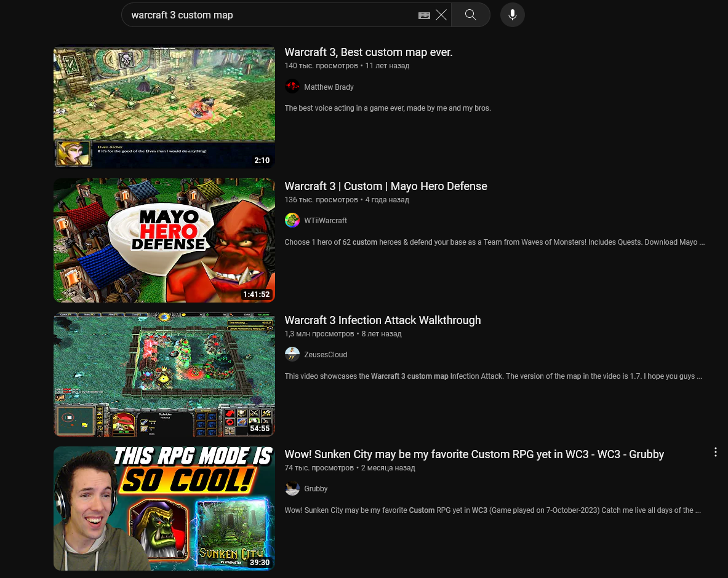Click '1,3 млн просмотров • 8 лет назад' metadata

pyautogui.click(x=343, y=334)
